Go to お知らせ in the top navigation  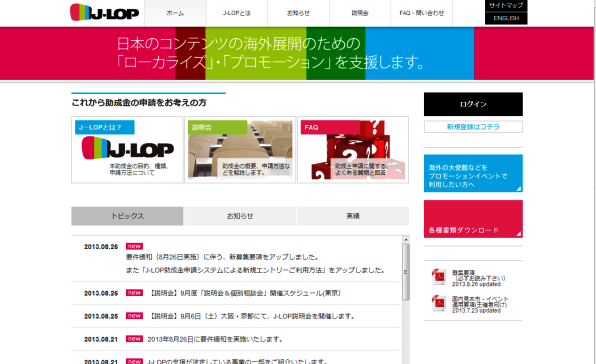coord(298,13)
